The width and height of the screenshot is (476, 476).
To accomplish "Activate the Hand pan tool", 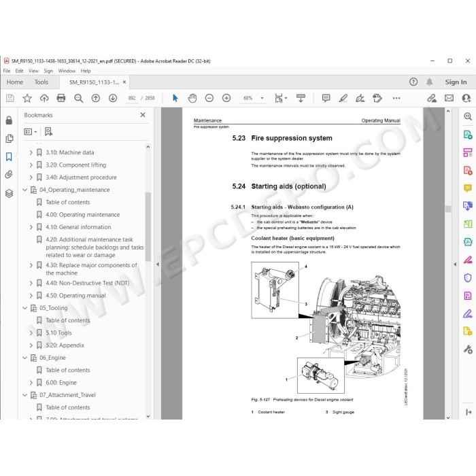I will pyautogui.click(x=192, y=98).
